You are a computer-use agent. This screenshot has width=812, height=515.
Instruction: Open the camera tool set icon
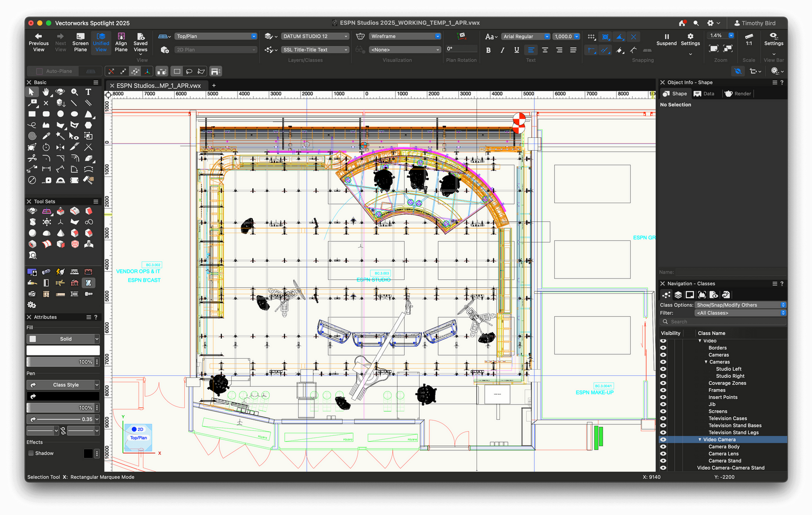pyautogui.click(x=32, y=294)
